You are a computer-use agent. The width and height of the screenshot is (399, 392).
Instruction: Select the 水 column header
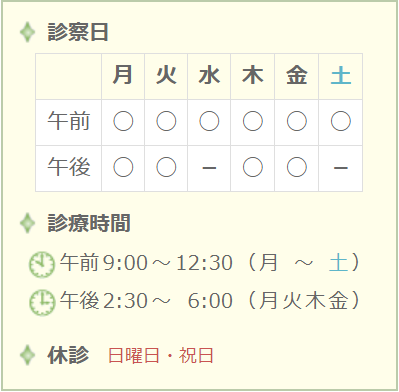(x=209, y=76)
